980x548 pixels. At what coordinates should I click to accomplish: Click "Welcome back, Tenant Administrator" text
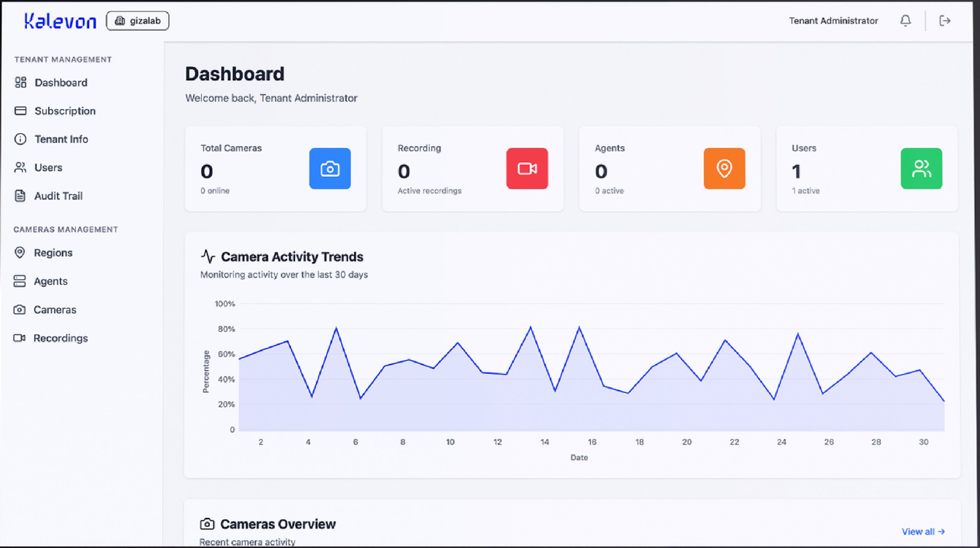(x=271, y=98)
